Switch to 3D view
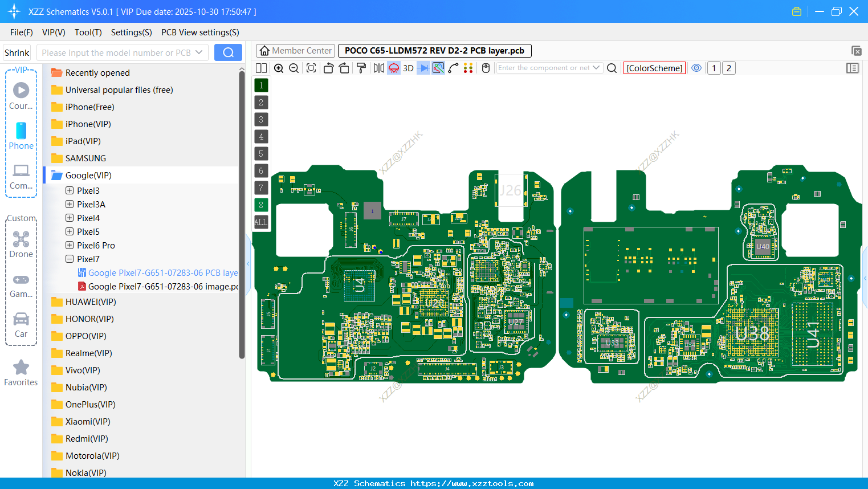The height and width of the screenshot is (489, 868). coord(408,68)
